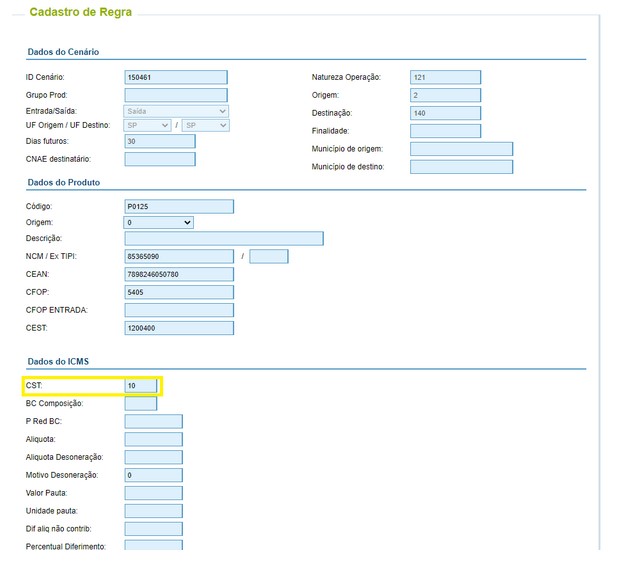Click the Dias futuros field
The height and width of the screenshot is (567, 617).
point(160,141)
